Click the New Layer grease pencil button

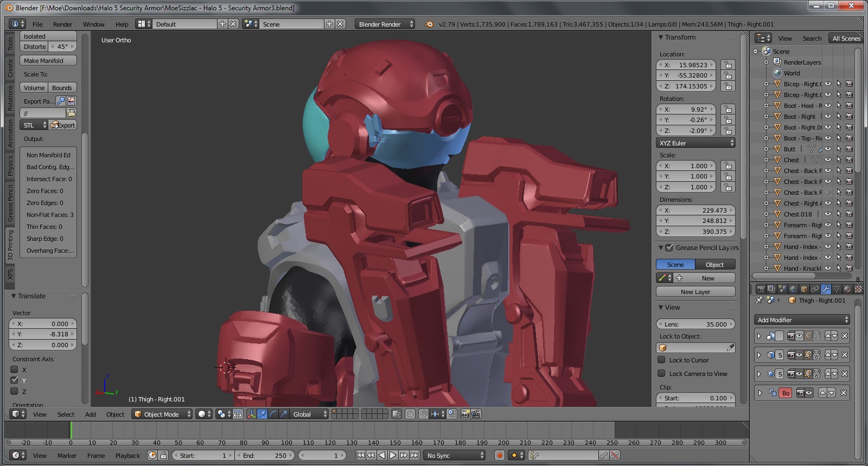[x=695, y=291]
